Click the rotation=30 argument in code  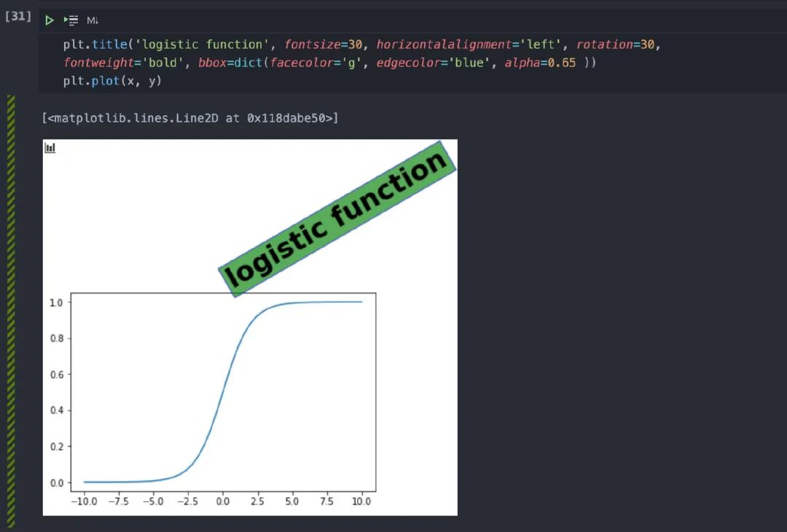pyautogui.click(x=615, y=44)
